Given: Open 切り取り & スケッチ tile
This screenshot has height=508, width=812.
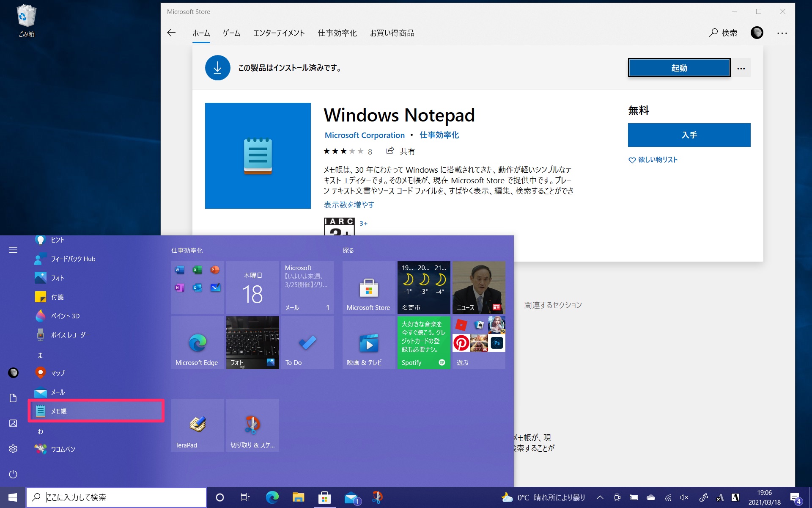Looking at the screenshot, I should point(252,425).
